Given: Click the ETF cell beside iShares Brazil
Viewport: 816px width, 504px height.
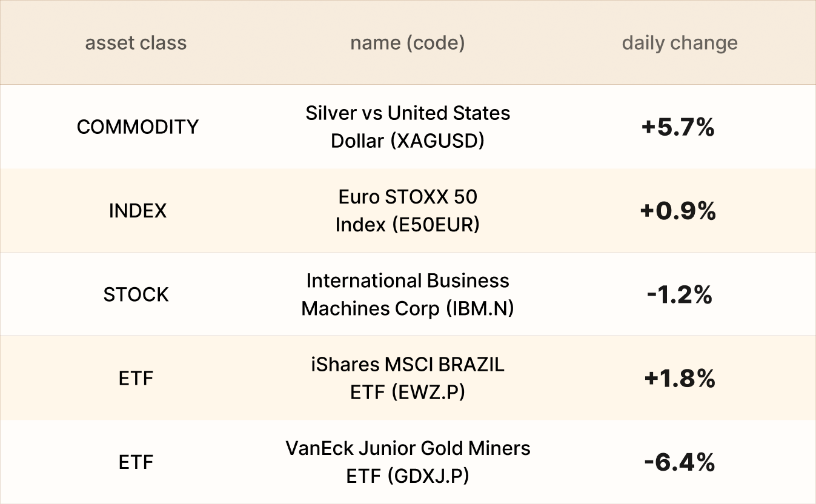Looking at the screenshot, I should [136, 379].
